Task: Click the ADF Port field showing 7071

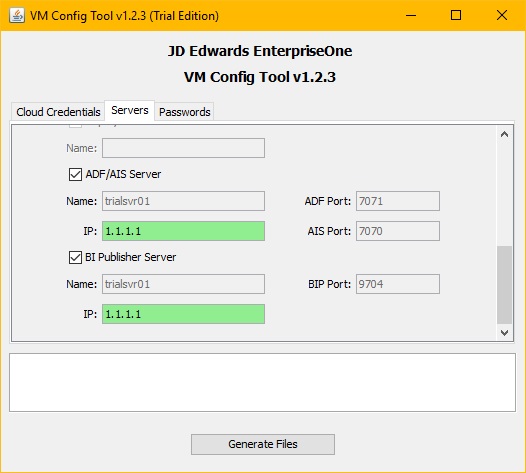Action: [x=398, y=201]
